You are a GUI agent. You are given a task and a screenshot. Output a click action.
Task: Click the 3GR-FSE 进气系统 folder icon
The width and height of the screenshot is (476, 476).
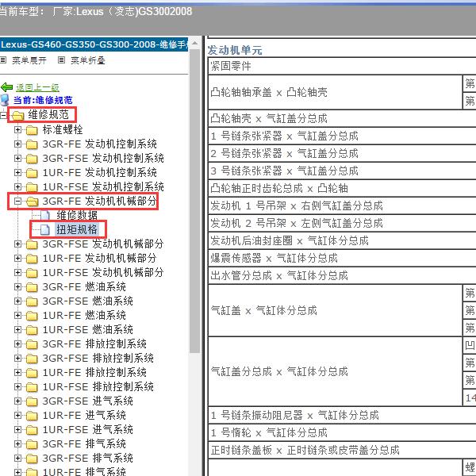click(32, 401)
